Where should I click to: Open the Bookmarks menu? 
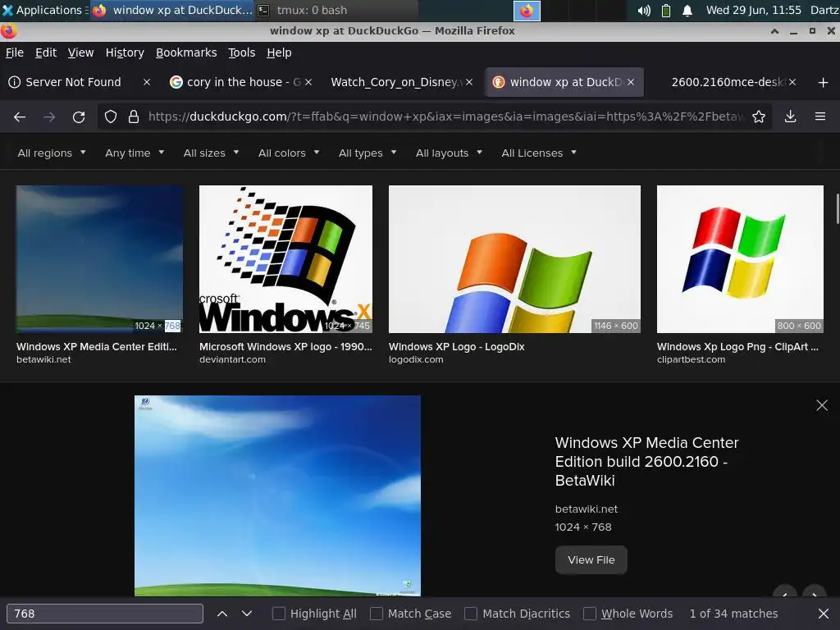point(186,52)
